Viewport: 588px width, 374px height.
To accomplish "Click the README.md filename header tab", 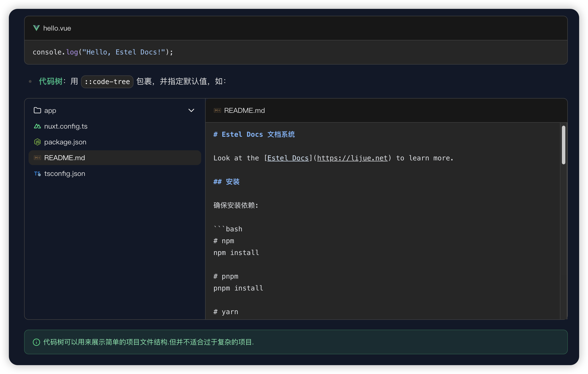I will tap(244, 110).
